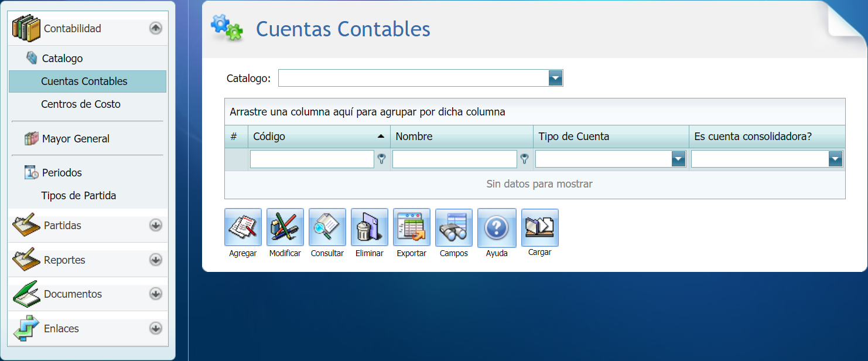The width and height of the screenshot is (868, 361).
Task: Click the Exportar icon
Action: point(411,227)
